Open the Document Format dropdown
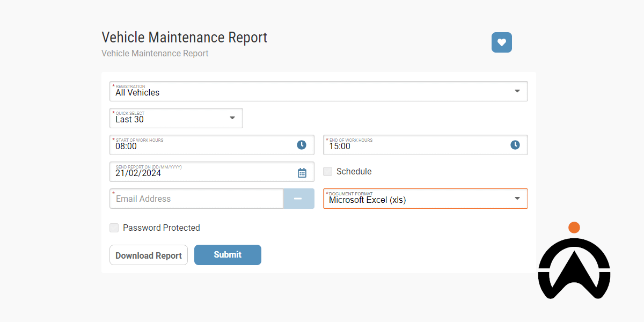 517,199
